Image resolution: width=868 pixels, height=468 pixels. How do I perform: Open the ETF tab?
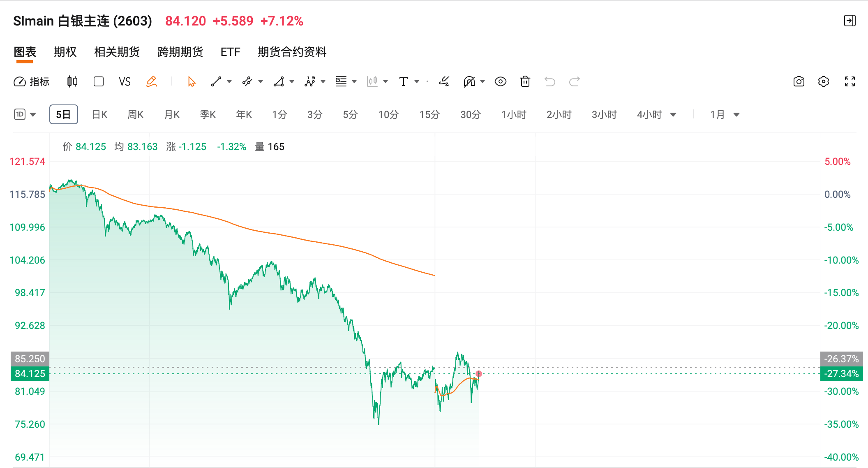230,52
